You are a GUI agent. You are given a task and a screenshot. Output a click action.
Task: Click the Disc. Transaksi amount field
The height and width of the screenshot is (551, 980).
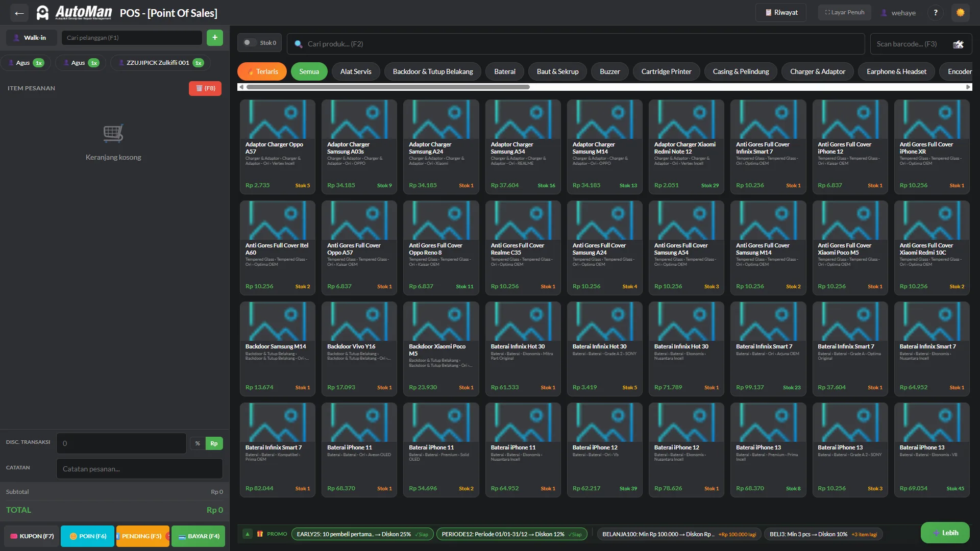(x=121, y=443)
